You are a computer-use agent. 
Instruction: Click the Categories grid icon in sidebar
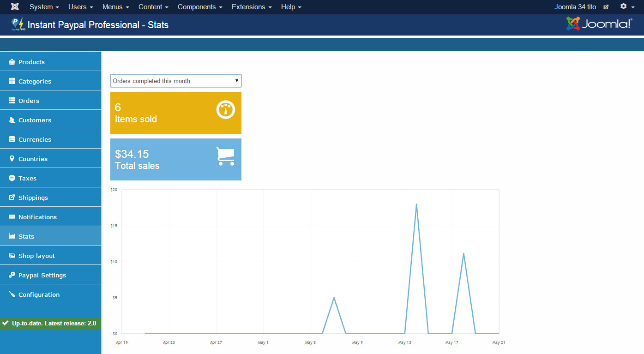(x=12, y=81)
